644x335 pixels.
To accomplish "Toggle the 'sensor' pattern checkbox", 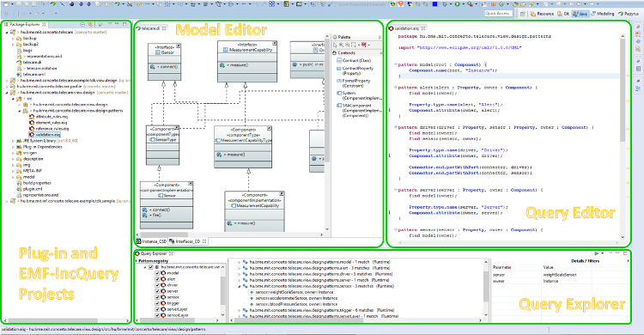I will 157,296.
